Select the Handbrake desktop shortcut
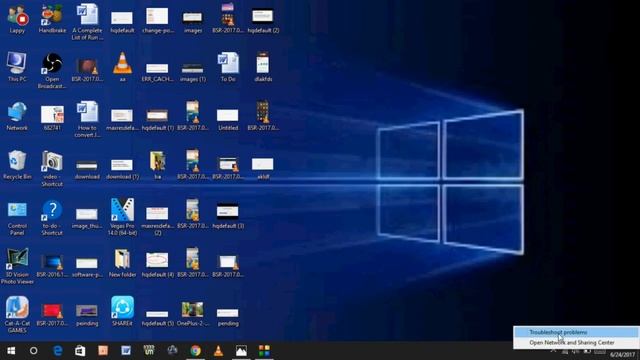This screenshot has height=360, width=640. pos(52,19)
